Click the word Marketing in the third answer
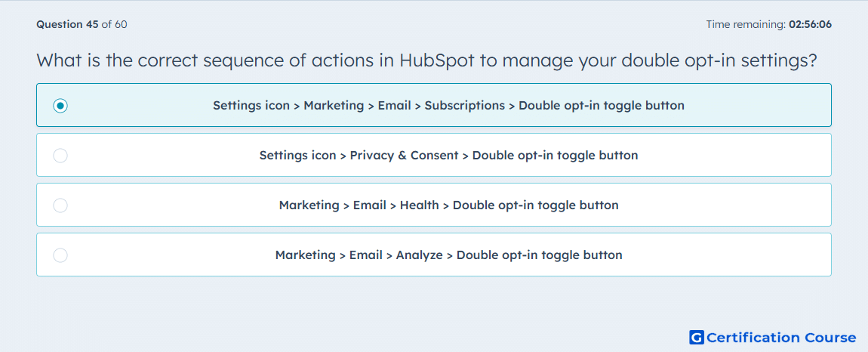The image size is (868, 352). pyautogui.click(x=309, y=205)
